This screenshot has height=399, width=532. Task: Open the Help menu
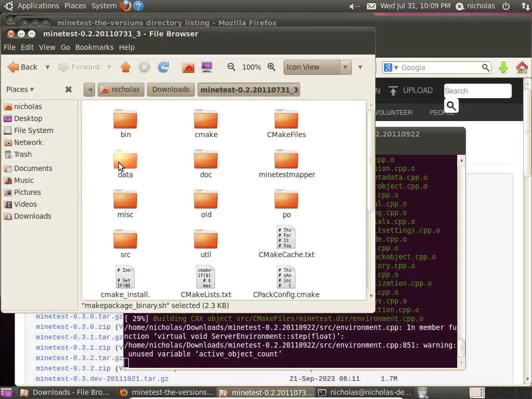coord(127,47)
